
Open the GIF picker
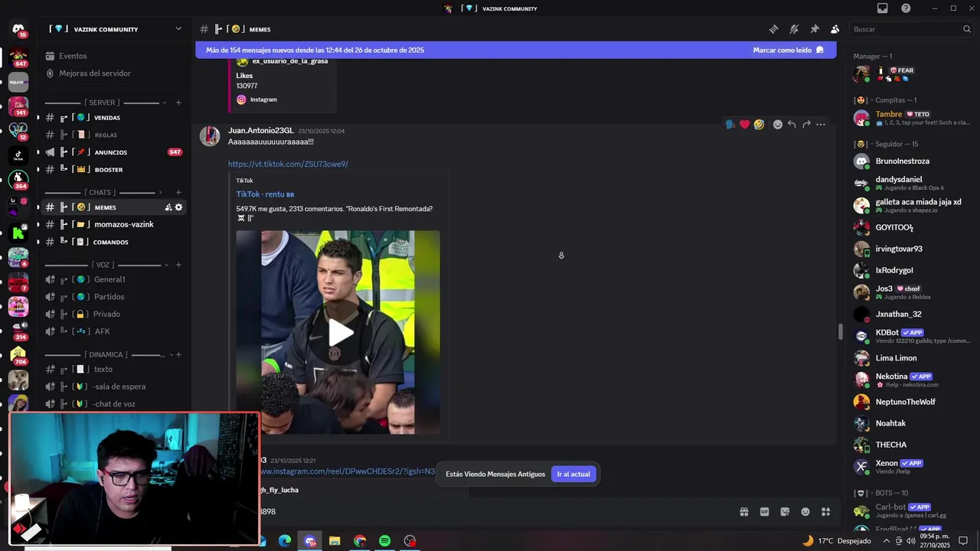click(x=764, y=512)
